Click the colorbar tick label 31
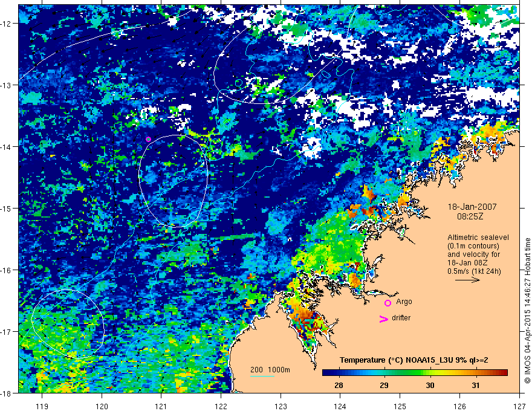The width and height of the screenshot is (532, 411). [x=476, y=385]
